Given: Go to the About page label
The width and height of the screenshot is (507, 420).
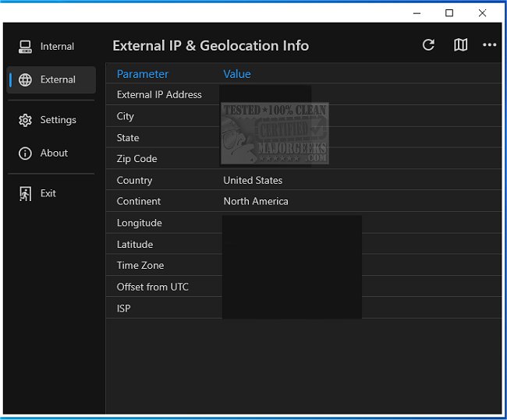Looking at the screenshot, I should (x=54, y=154).
